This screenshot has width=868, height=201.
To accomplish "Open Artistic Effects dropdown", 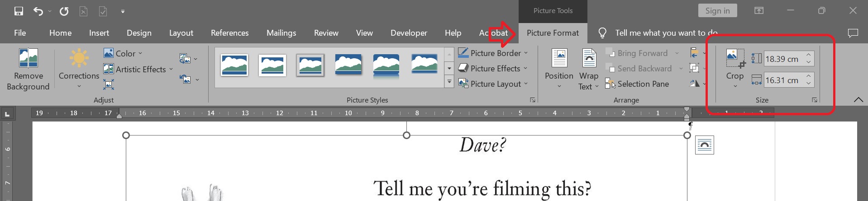I will click(138, 69).
